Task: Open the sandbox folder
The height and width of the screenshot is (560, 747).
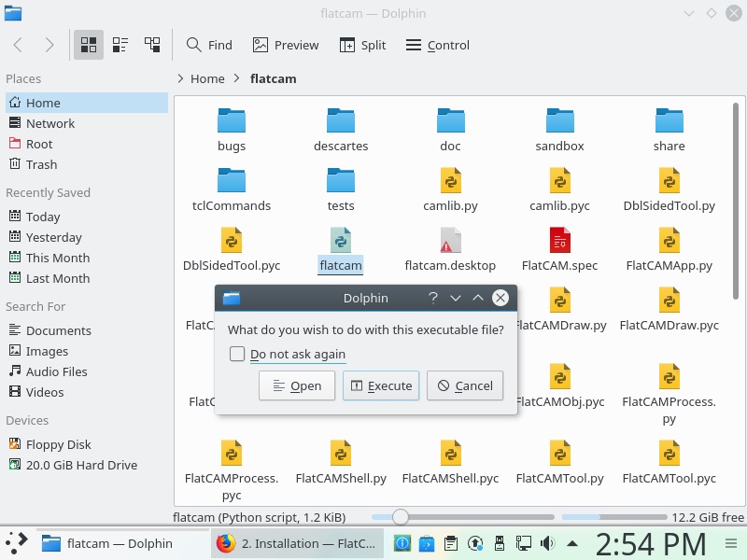Action: click(559, 130)
